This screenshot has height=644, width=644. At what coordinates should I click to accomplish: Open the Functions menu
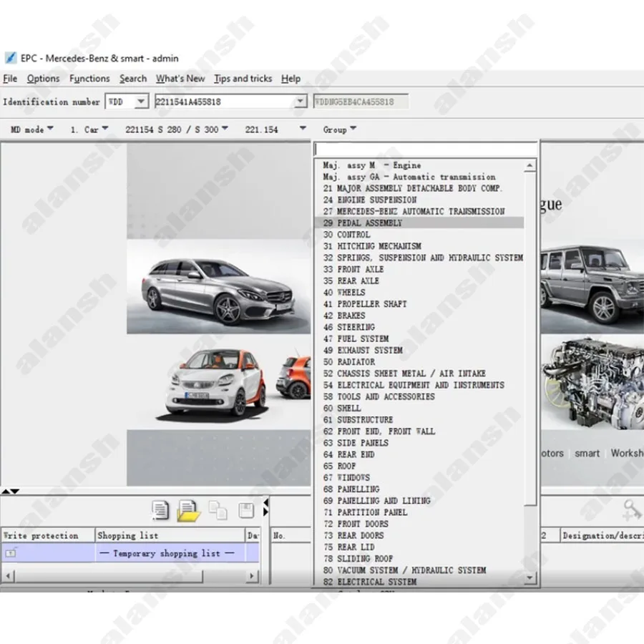point(89,79)
